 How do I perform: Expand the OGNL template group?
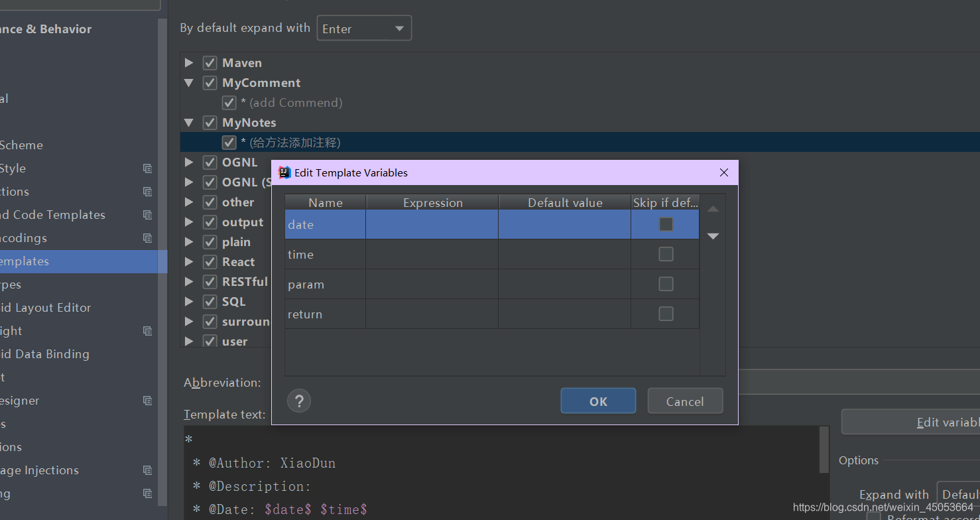click(x=189, y=162)
